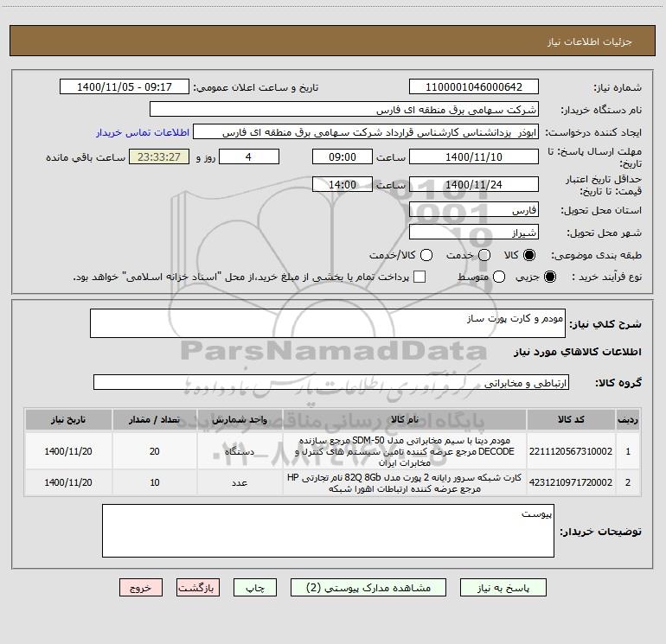Image resolution: width=666 pixels, height=644 pixels.
Task: Click the delivery province field فارس
Action: [474, 210]
